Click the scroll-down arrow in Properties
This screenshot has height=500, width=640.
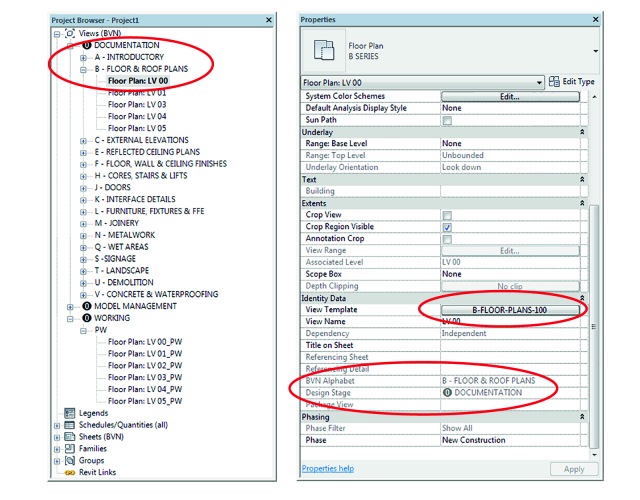tap(594, 455)
